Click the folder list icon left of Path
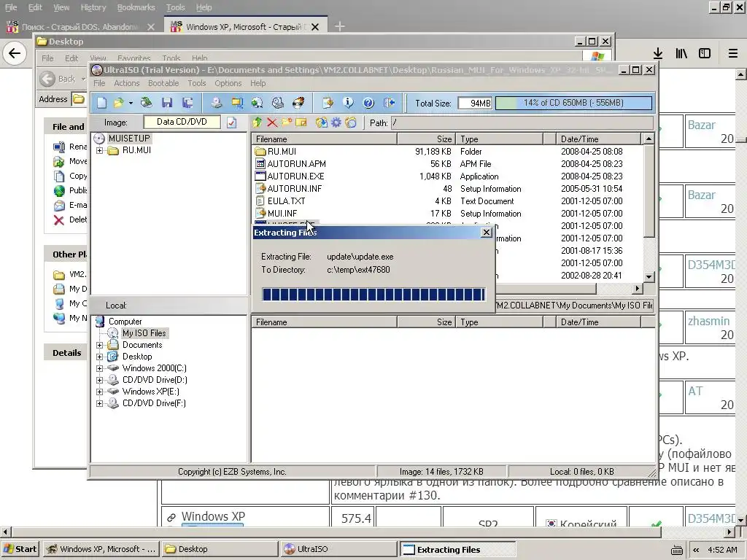The image size is (747, 560). [351, 122]
